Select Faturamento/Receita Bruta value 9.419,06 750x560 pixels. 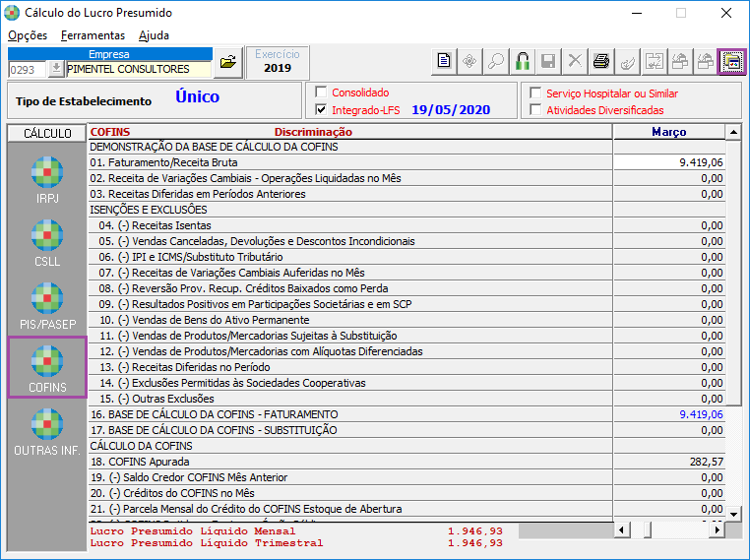coord(668,162)
